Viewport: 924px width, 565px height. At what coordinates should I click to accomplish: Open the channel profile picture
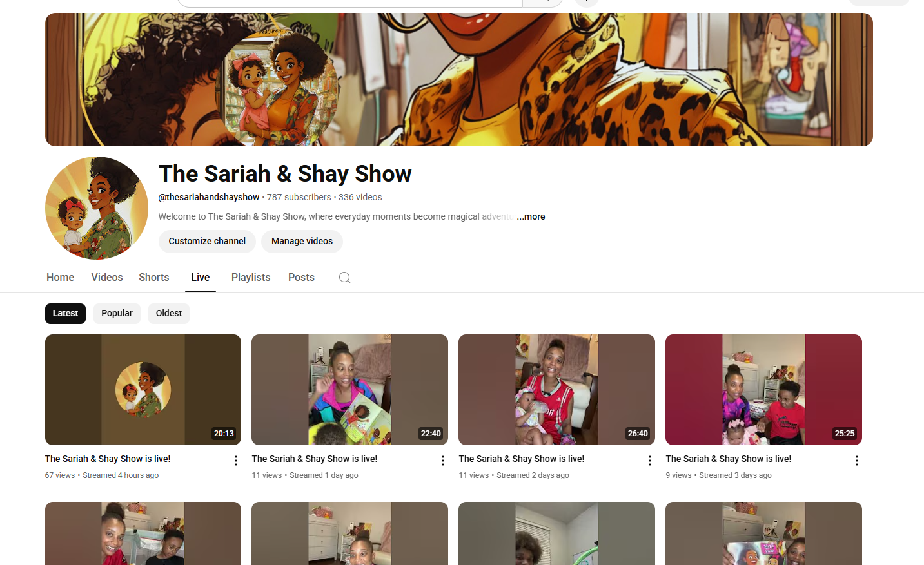[x=97, y=208]
